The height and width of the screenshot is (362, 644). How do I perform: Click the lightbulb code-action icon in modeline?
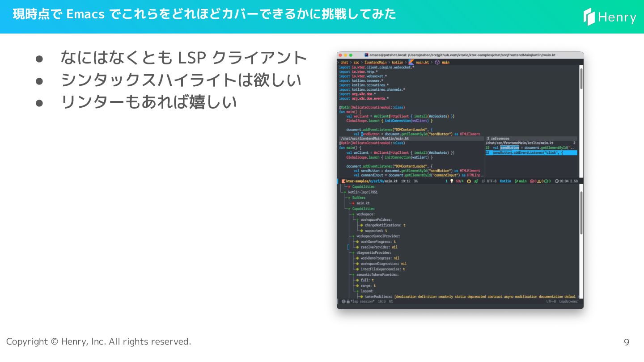point(452,181)
